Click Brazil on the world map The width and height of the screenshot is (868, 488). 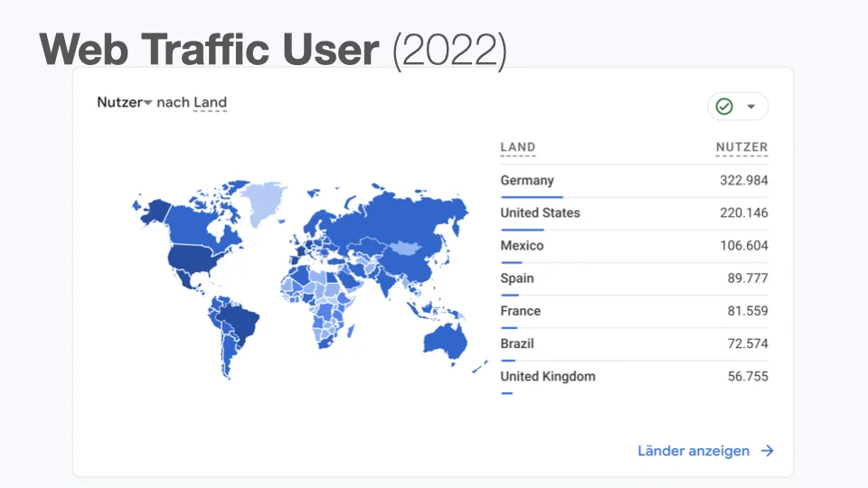click(241, 321)
